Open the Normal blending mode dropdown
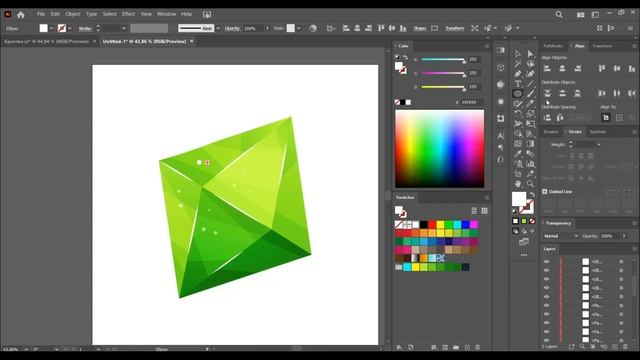Viewport: 640px width, 360px height. [561, 236]
